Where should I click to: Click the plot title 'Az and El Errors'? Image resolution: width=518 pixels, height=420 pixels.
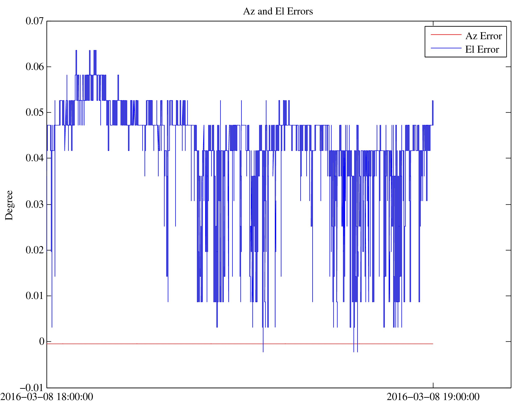coord(278,11)
